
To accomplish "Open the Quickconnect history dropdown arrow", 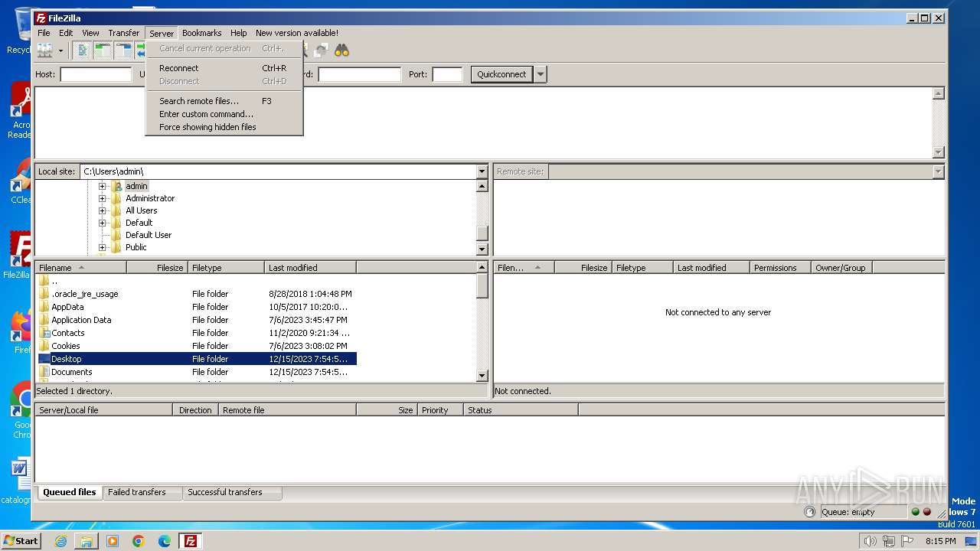I will [x=541, y=74].
